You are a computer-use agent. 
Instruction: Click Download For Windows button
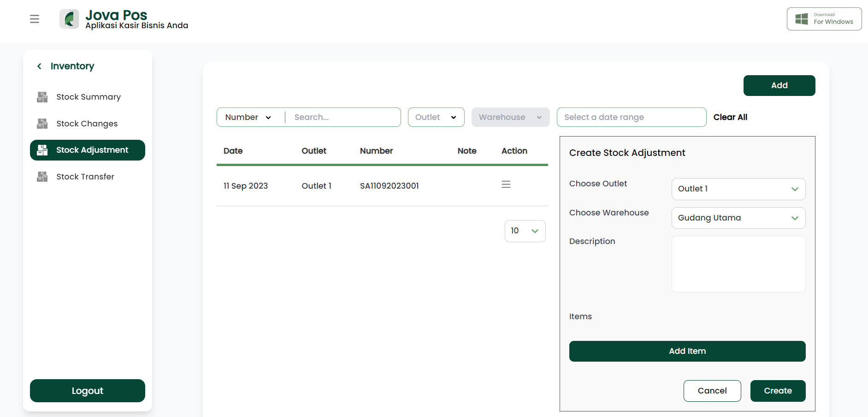pos(824,19)
